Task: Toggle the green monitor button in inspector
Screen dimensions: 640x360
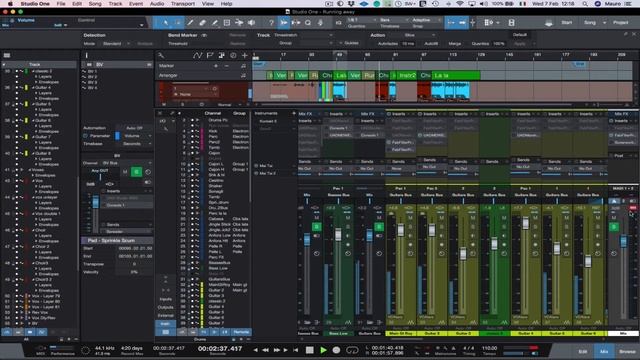Action: point(136,172)
